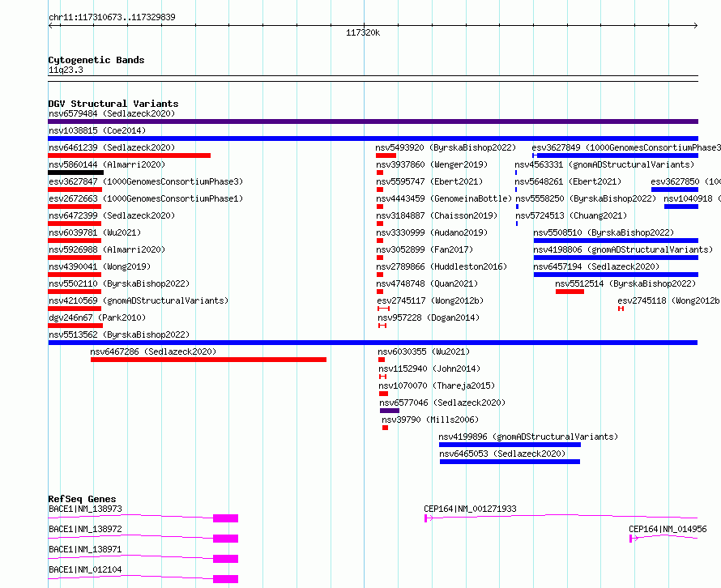
Task: Click the nsv5860144 (Almarri2020) label
Action: pyautogui.click(x=107, y=164)
